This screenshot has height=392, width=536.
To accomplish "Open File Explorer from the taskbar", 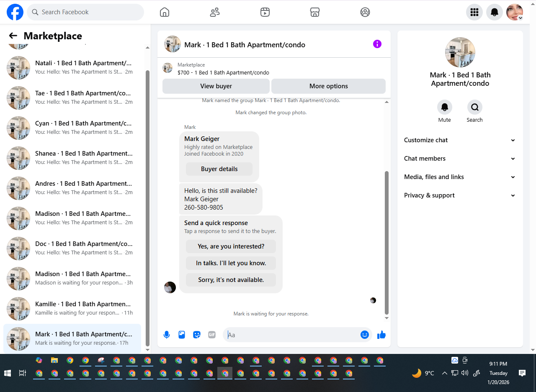I will click(x=54, y=360).
